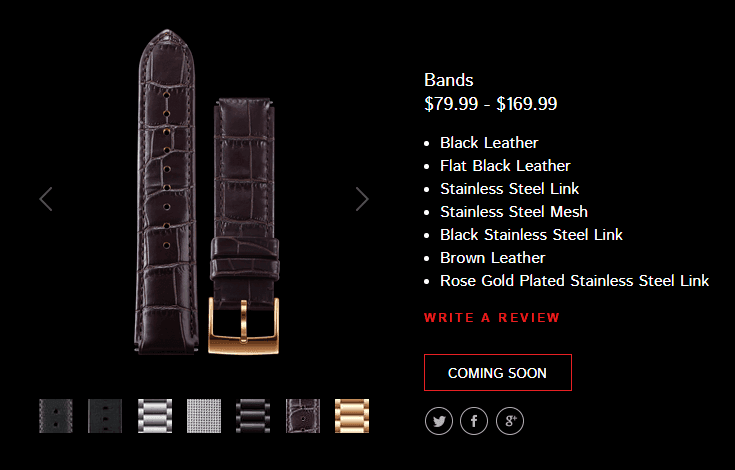Viewport: 735px width, 470px height.
Task: Click Rose Gold Plated Stainless Steel Link text
Action: pyautogui.click(x=574, y=280)
